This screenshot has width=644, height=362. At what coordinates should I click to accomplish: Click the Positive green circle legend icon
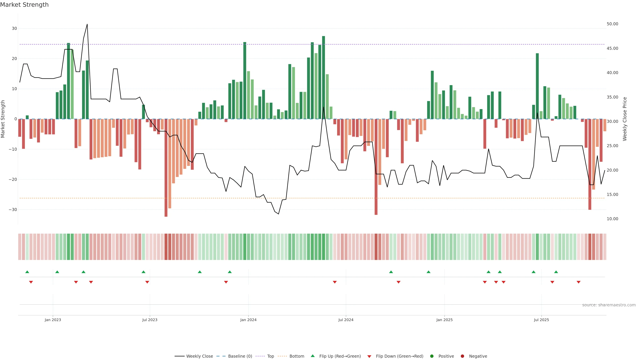click(x=432, y=356)
